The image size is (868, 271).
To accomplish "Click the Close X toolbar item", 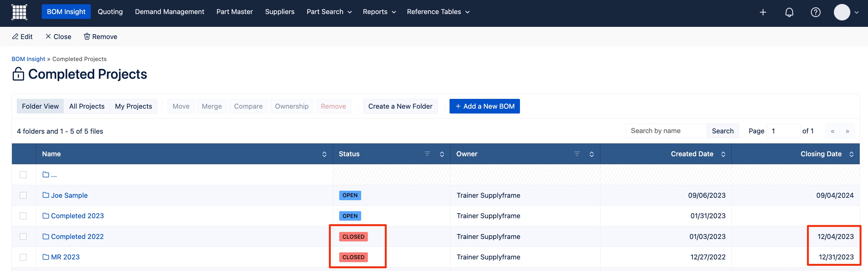I will pyautogui.click(x=58, y=36).
